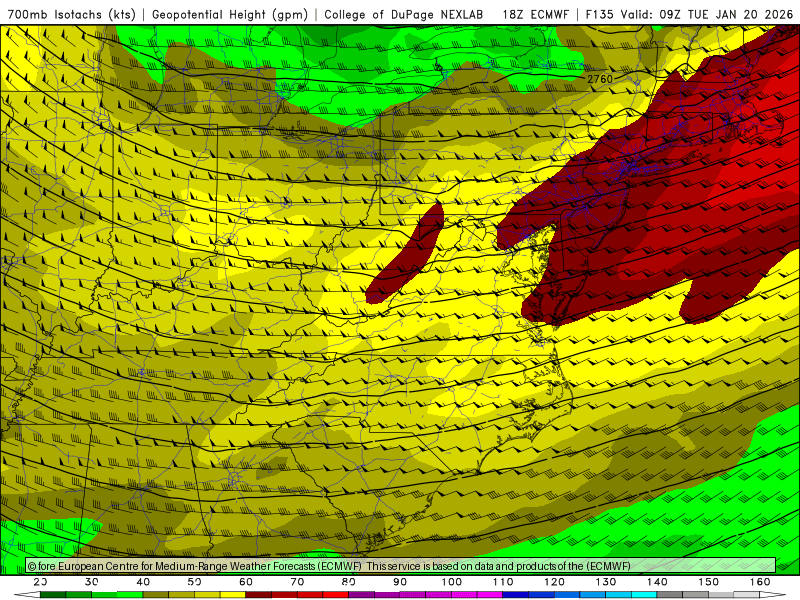Click the "20" color scale label

[x=40, y=582]
